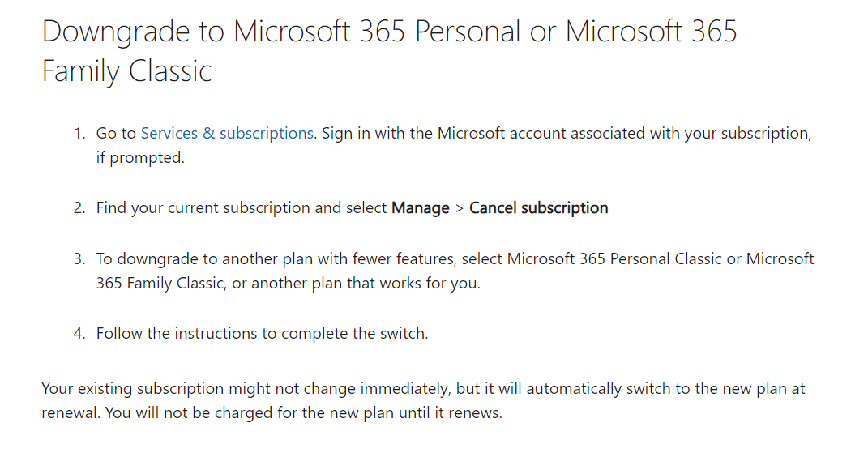Screen dimensions: 868x457
Task: Select the bold word Manage
Action: pos(420,208)
